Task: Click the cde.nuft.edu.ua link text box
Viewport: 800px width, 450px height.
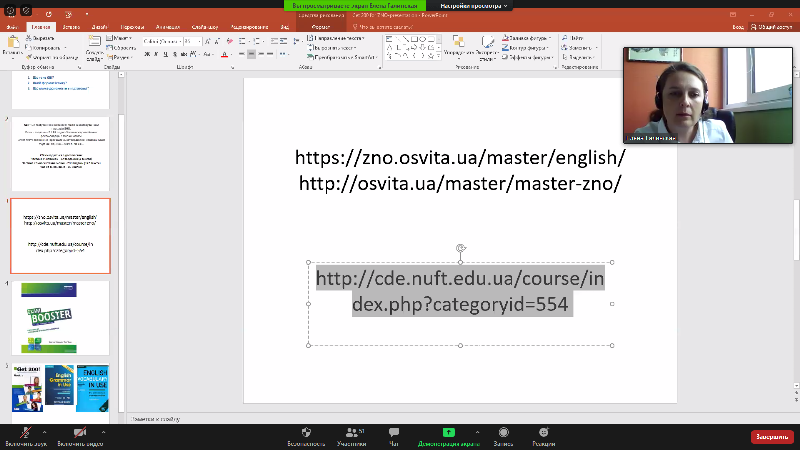Action: pos(460,290)
